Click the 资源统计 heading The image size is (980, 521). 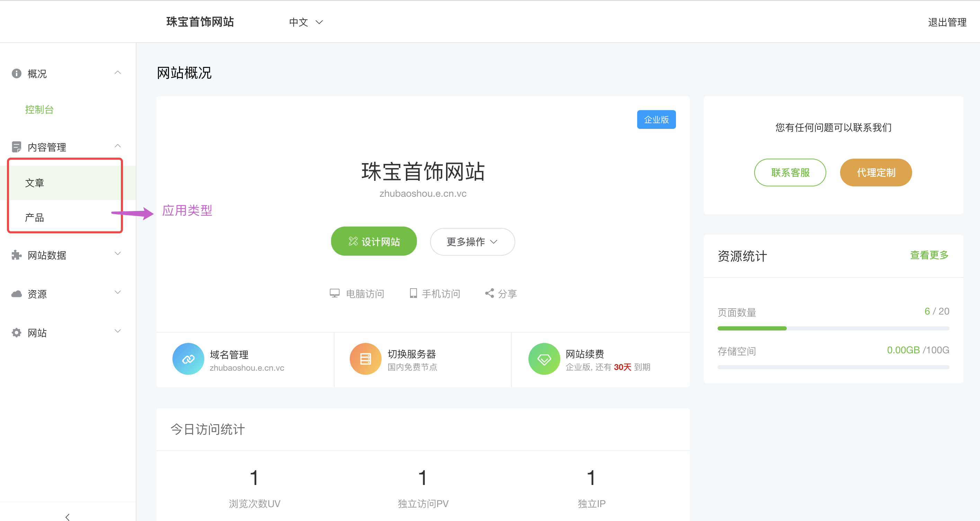(x=742, y=256)
